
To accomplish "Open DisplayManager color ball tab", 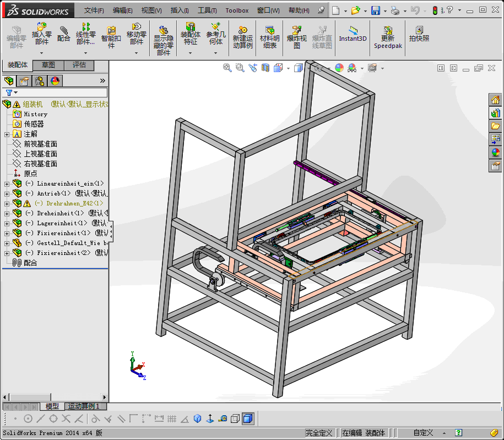I will [55, 80].
